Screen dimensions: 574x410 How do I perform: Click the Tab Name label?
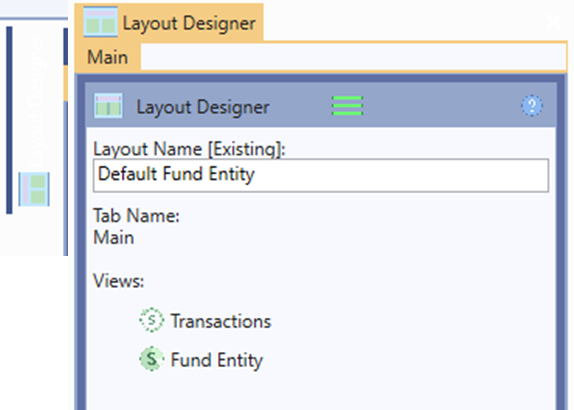pos(136,215)
